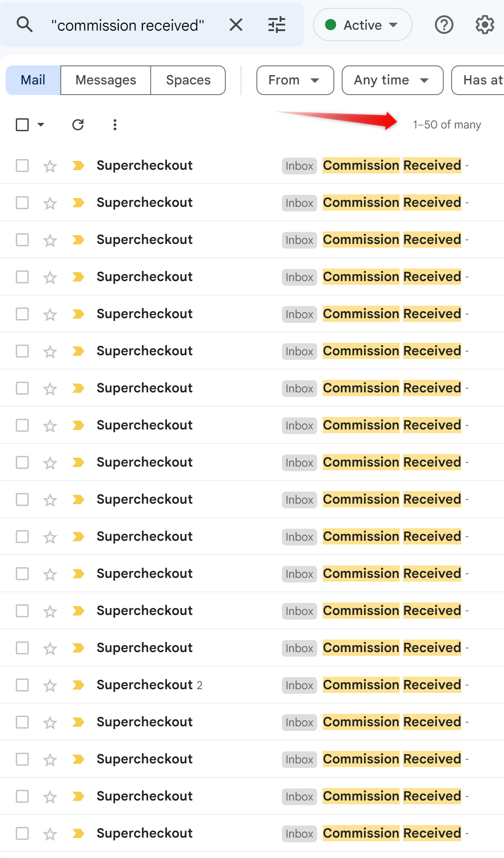504x858 pixels.
Task: Clear the search query with the X icon
Action: (x=236, y=25)
